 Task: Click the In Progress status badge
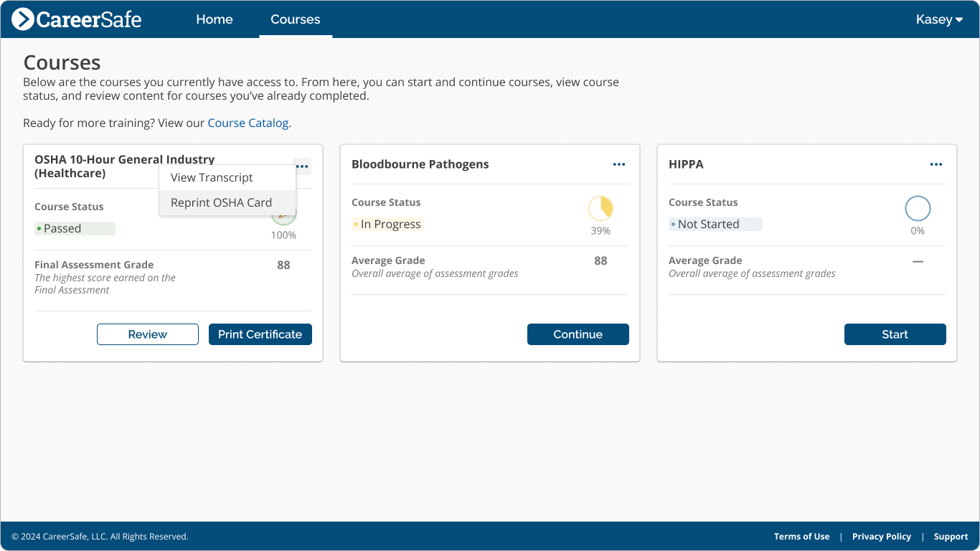[x=388, y=224]
